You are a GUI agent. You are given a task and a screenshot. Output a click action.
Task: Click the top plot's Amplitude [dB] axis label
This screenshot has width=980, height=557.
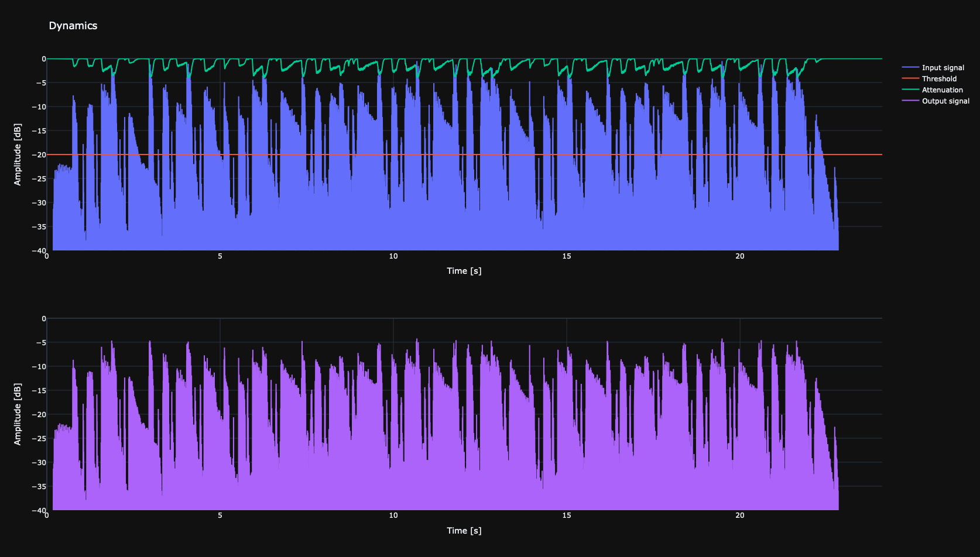pos(18,154)
